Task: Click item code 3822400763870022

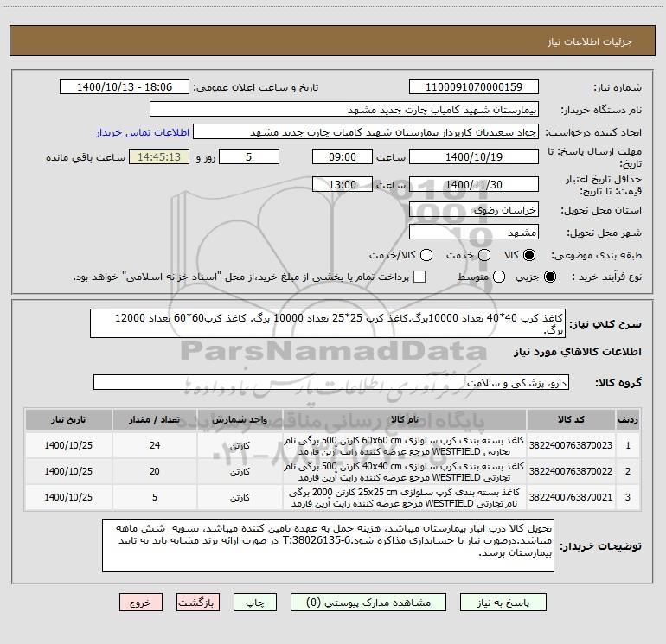Action: coord(571,471)
